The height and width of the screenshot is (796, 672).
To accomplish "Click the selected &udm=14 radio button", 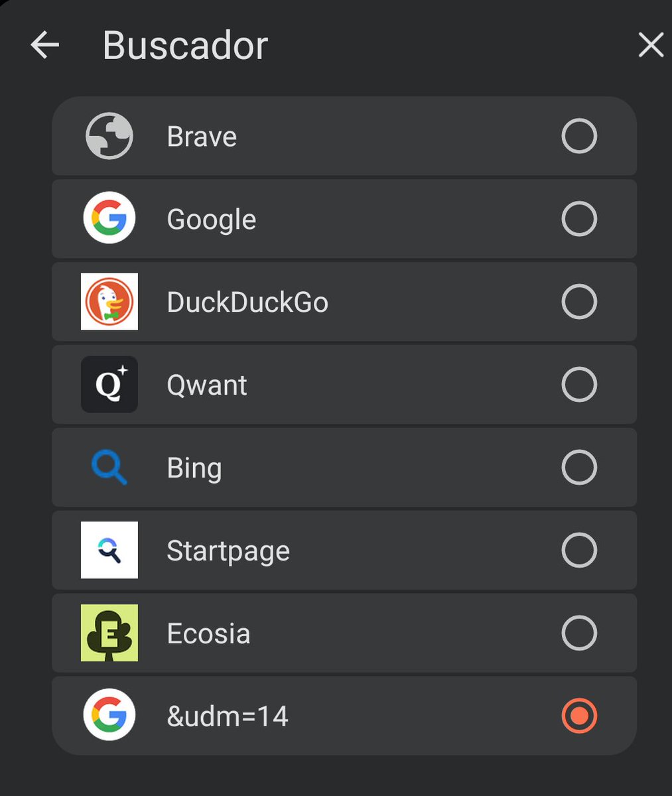I will tap(579, 715).
